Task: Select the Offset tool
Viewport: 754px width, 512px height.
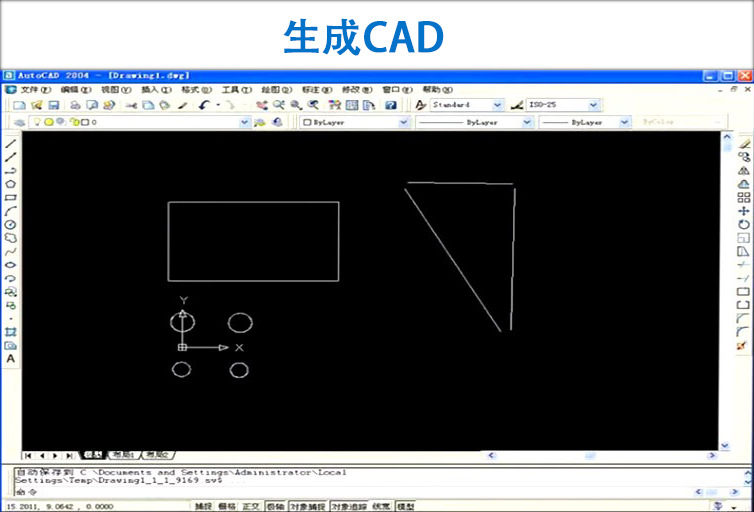Action: tap(744, 184)
